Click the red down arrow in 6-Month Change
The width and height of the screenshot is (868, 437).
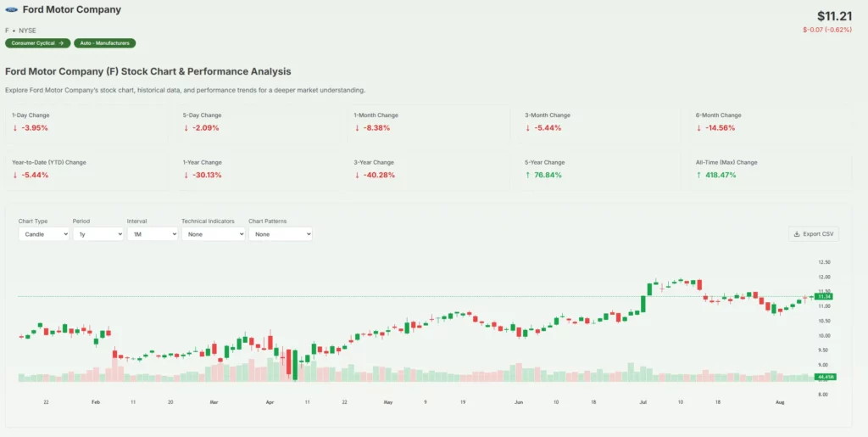pyautogui.click(x=698, y=128)
